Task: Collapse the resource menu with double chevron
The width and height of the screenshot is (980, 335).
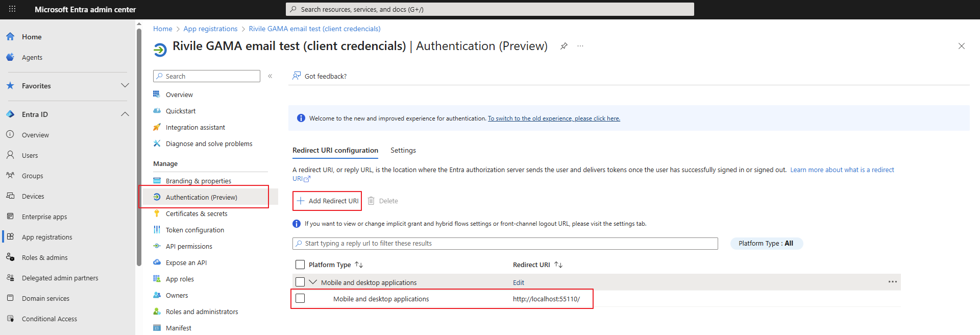Action: [x=270, y=76]
